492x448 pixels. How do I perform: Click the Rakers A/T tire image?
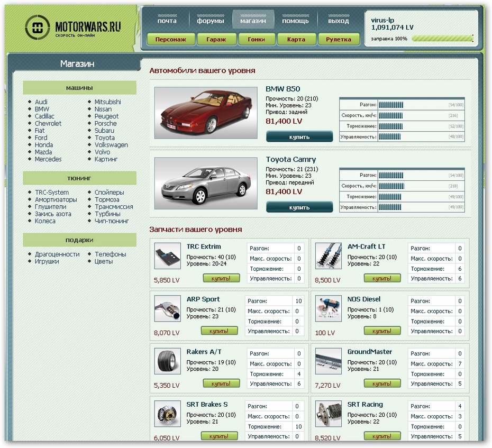[x=168, y=361]
